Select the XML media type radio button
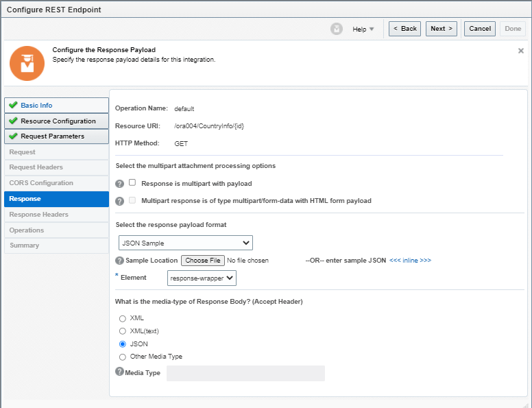 pyautogui.click(x=123, y=318)
